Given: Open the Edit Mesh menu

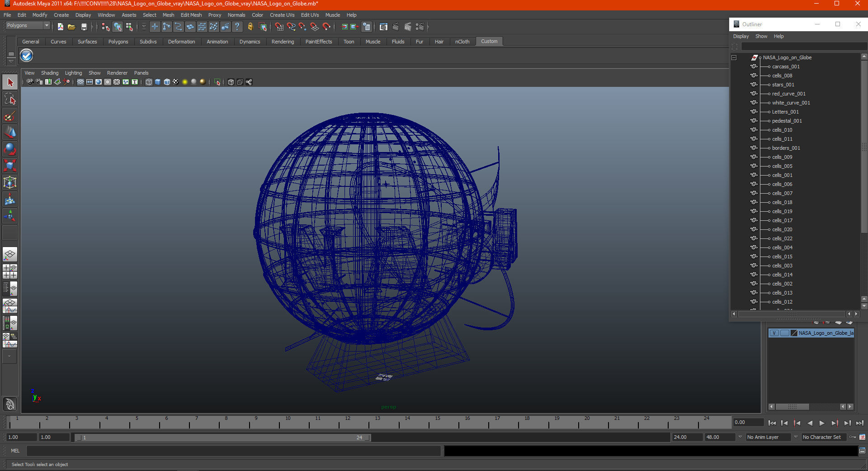Looking at the screenshot, I should tap(191, 15).
